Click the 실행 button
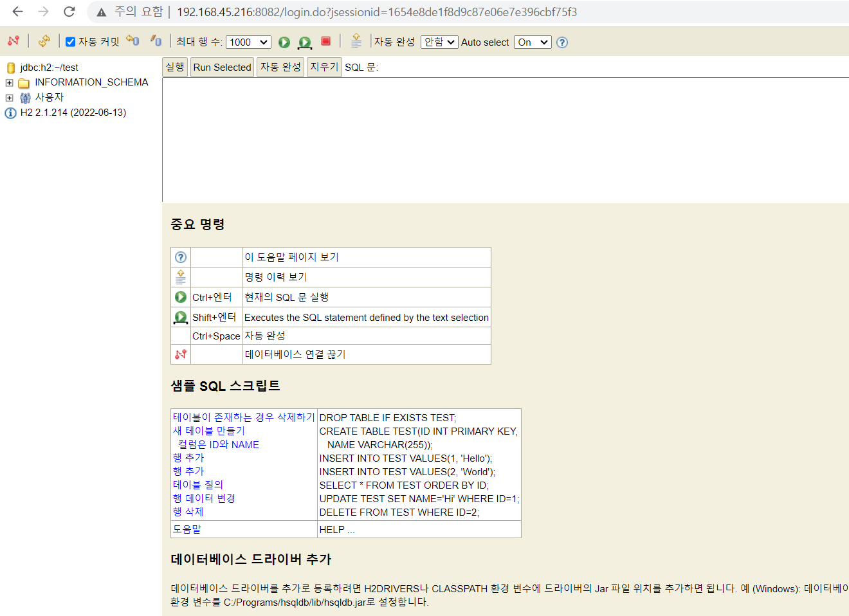This screenshot has height=616, width=849. 175,67
